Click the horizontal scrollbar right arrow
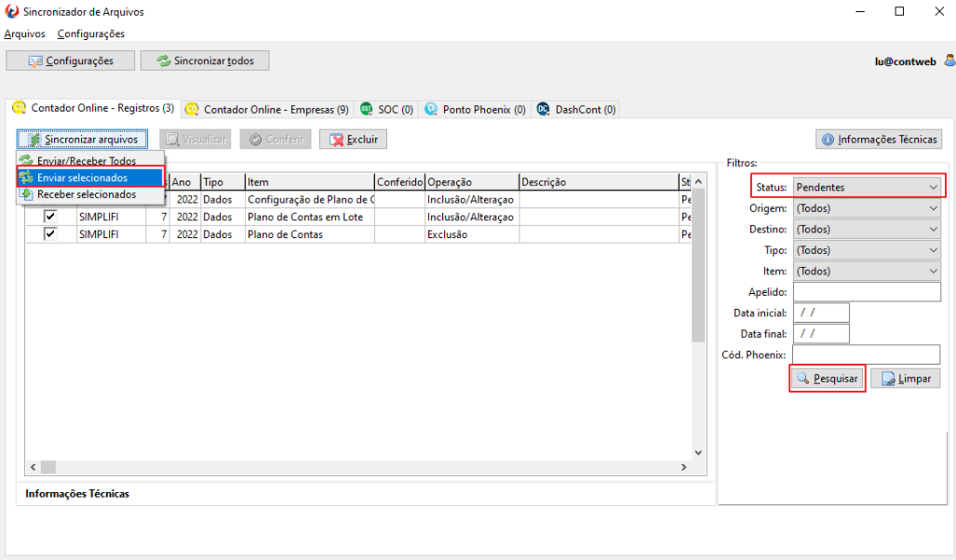The width and height of the screenshot is (956, 560). (x=684, y=467)
